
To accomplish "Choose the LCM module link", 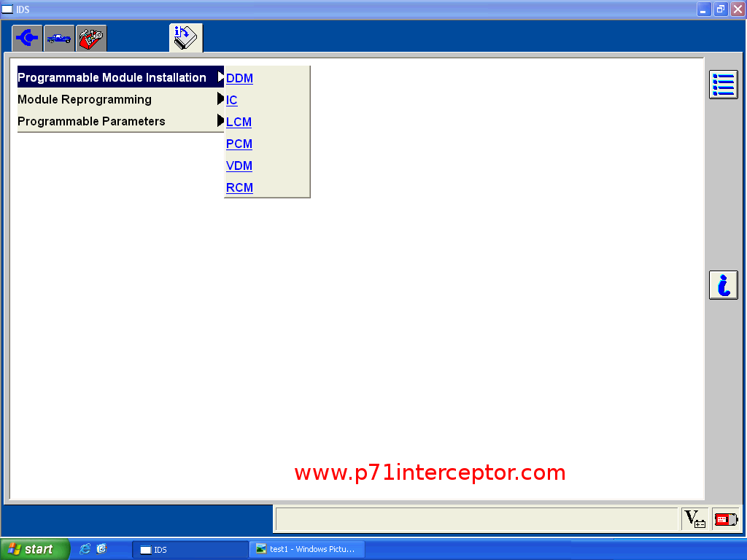I will click(239, 122).
